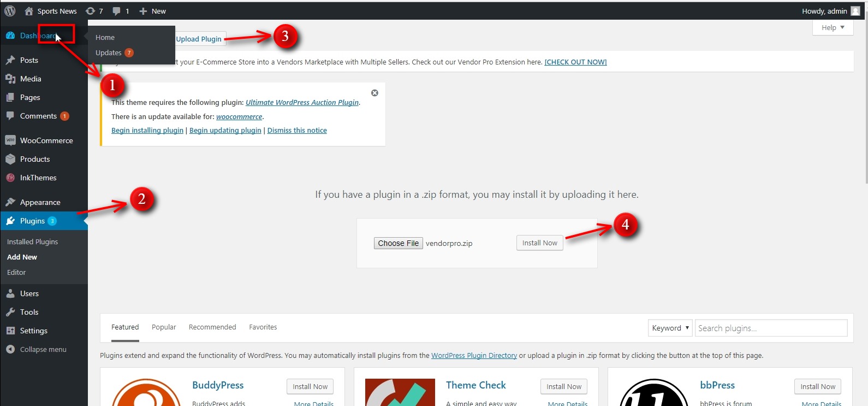Switch to the Featured tab
The height and width of the screenshot is (406, 868).
[125, 327]
